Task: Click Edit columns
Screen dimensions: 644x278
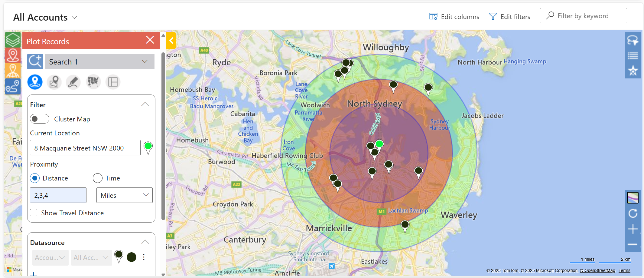Action: (x=454, y=17)
